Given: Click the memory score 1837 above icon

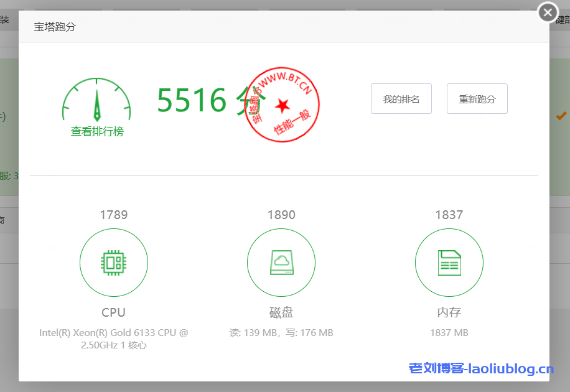Looking at the screenshot, I should [x=449, y=215].
